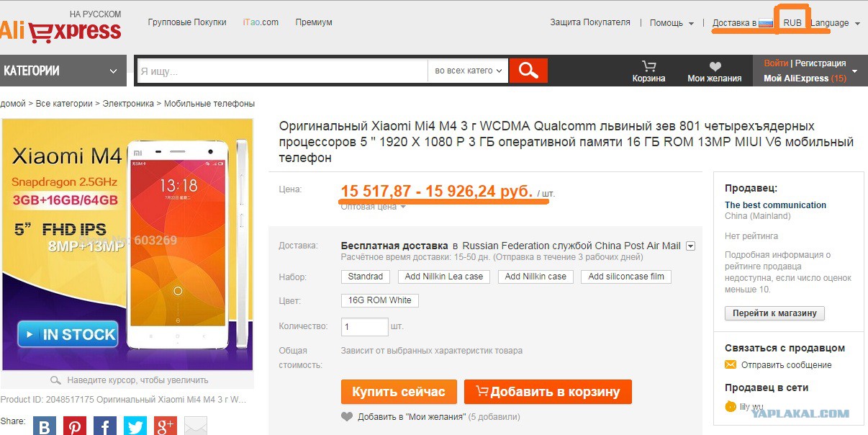The width and height of the screenshot is (868, 435).
Task: Open Групповые Покупки in the top menu
Action: pyautogui.click(x=187, y=22)
